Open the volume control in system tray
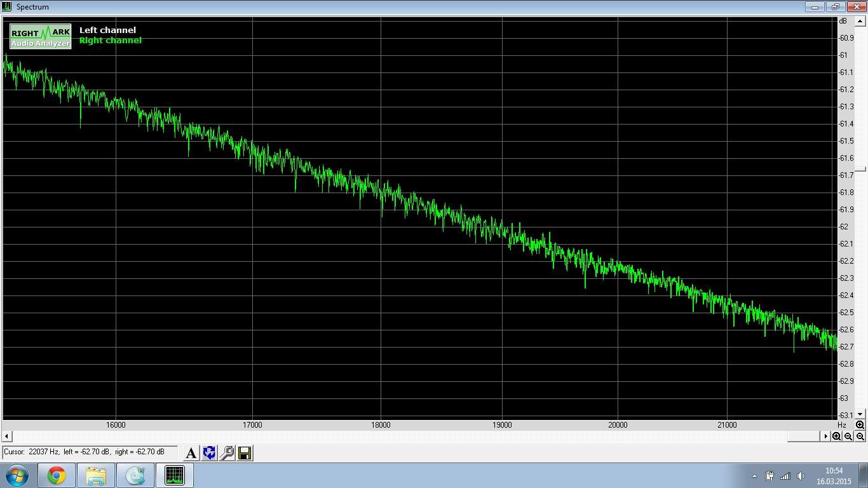Image resolution: width=868 pixels, height=488 pixels. coord(801,476)
